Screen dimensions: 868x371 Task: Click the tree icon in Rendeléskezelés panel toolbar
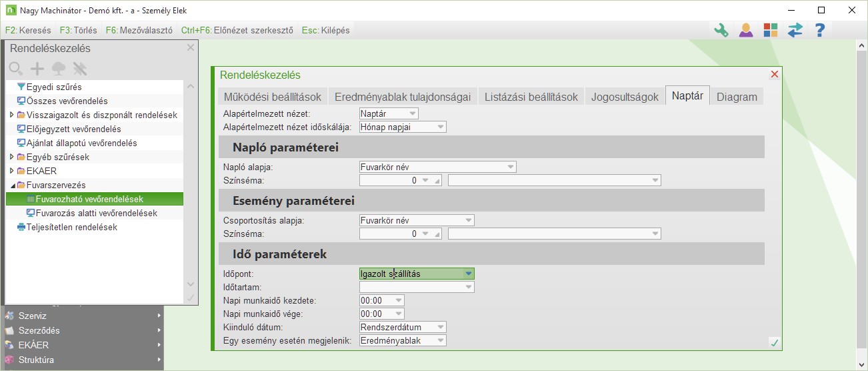tap(59, 68)
